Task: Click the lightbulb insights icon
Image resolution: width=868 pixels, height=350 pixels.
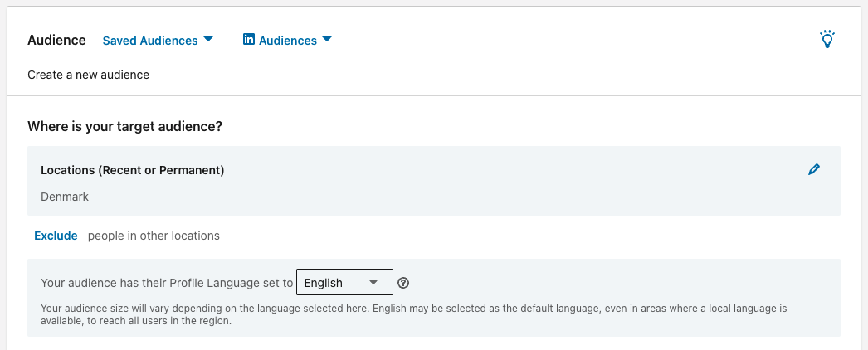Action: [x=827, y=39]
